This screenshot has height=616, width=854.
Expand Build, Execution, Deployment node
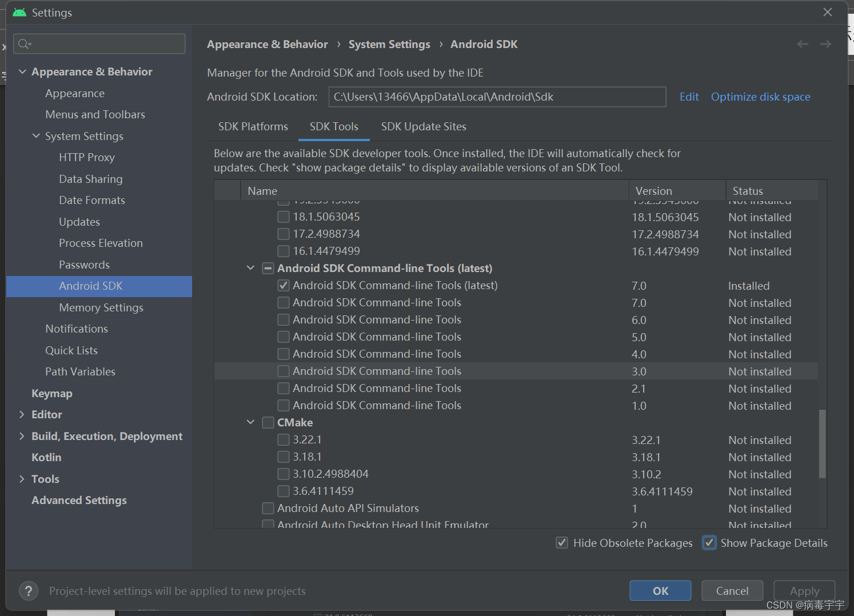click(x=22, y=436)
